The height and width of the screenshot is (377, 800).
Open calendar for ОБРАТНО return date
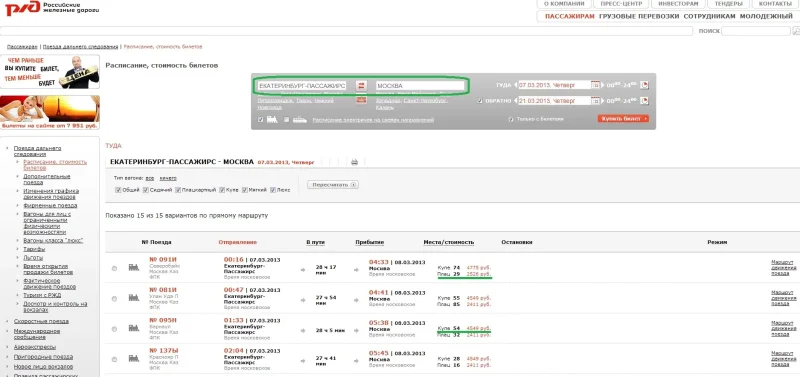[595, 100]
